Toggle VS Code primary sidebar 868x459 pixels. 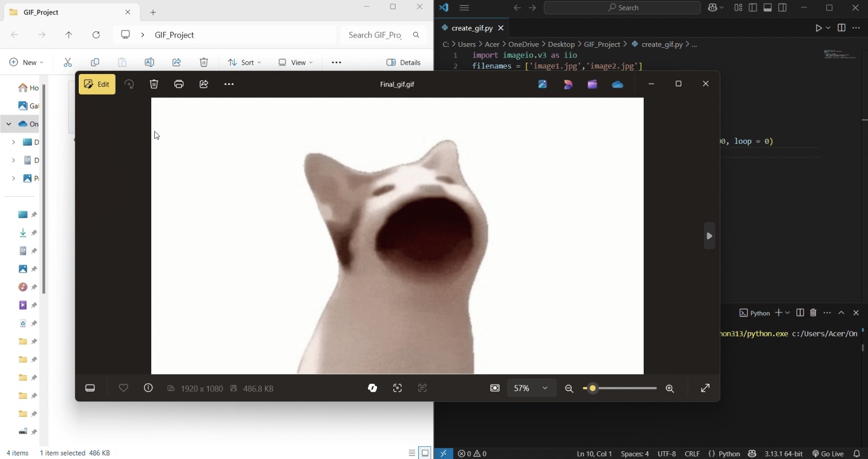click(753, 8)
